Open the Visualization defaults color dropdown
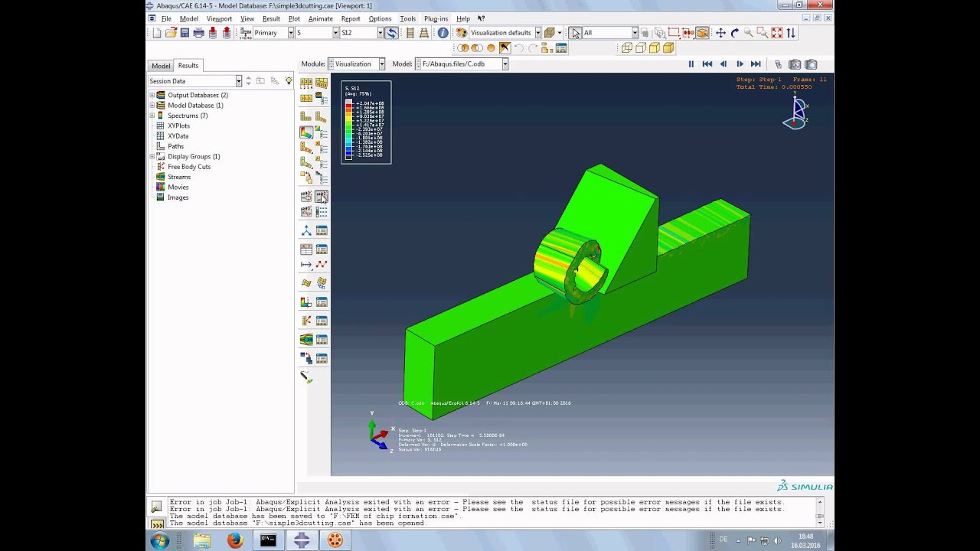 tap(538, 33)
